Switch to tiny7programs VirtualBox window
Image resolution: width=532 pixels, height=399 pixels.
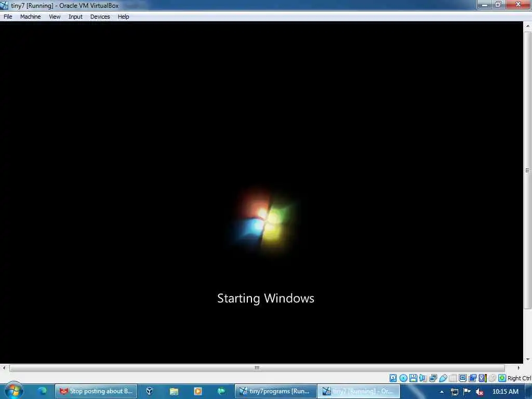point(275,391)
